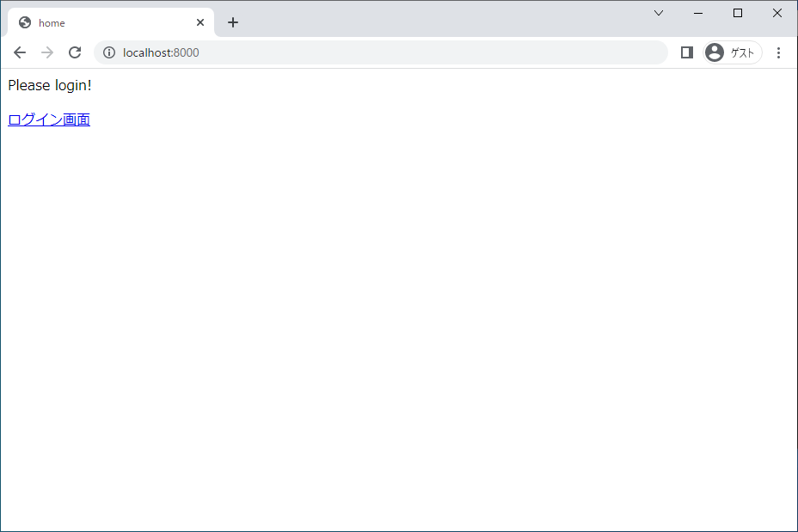This screenshot has height=532, width=798.
Task: Open Chrome's three-dot menu
Action: click(x=778, y=52)
